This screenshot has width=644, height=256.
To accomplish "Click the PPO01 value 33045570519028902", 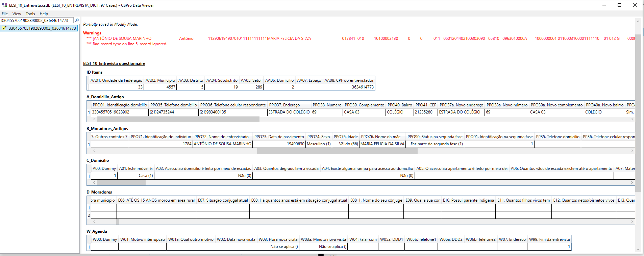I will 120,112.
